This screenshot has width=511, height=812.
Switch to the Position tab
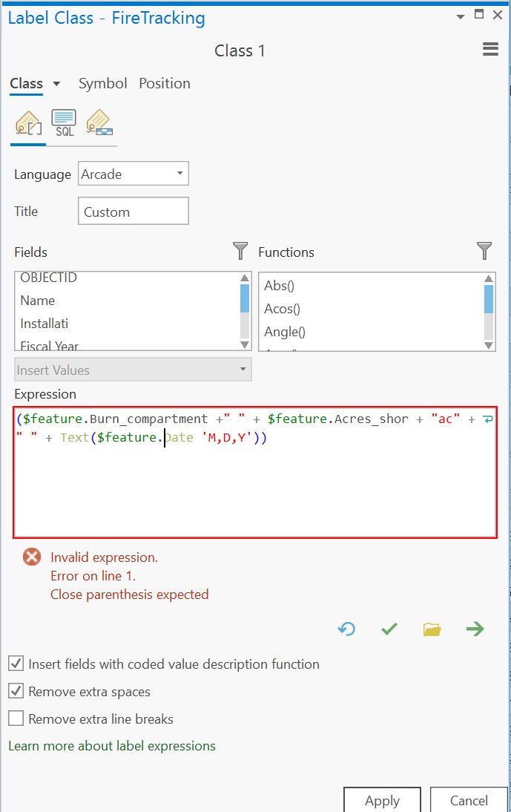165,83
